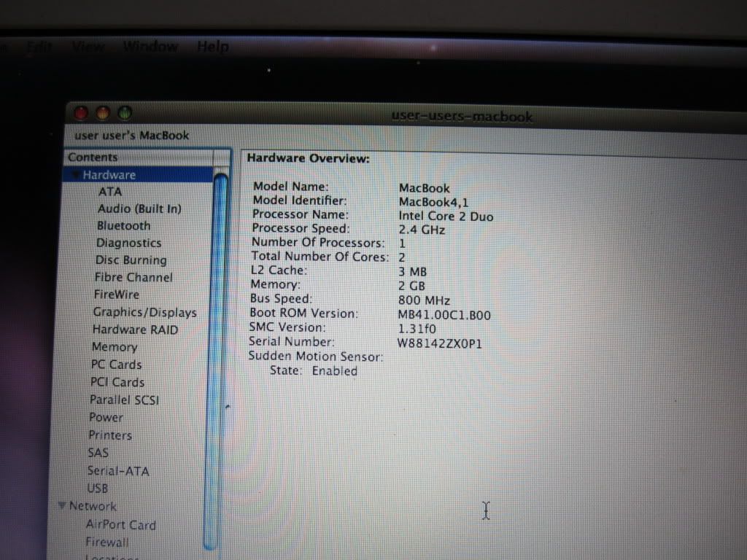
Task: Open Disc Burning information
Action: [x=131, y=260]
